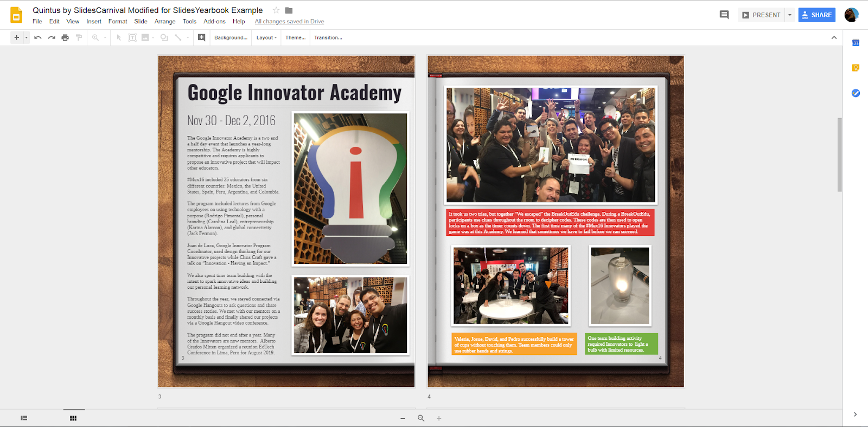The height and width of the screenshot is (427, 868).
Task: Open the File menu
Action: pos(37,22)
